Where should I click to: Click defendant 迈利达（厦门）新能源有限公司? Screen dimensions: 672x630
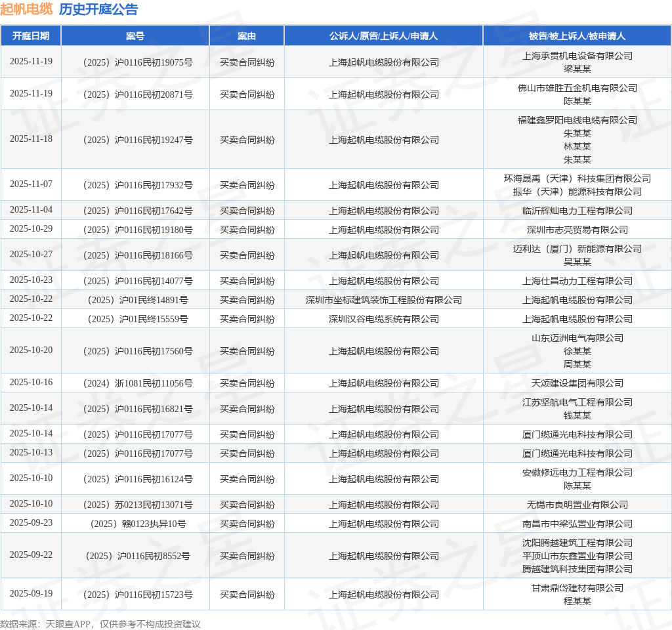(x=577, y=249)
